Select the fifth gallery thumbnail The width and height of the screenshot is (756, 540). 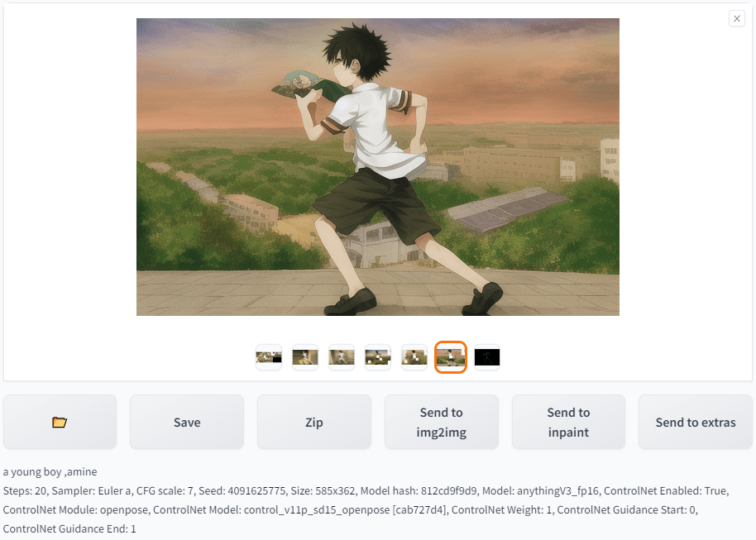414,357
